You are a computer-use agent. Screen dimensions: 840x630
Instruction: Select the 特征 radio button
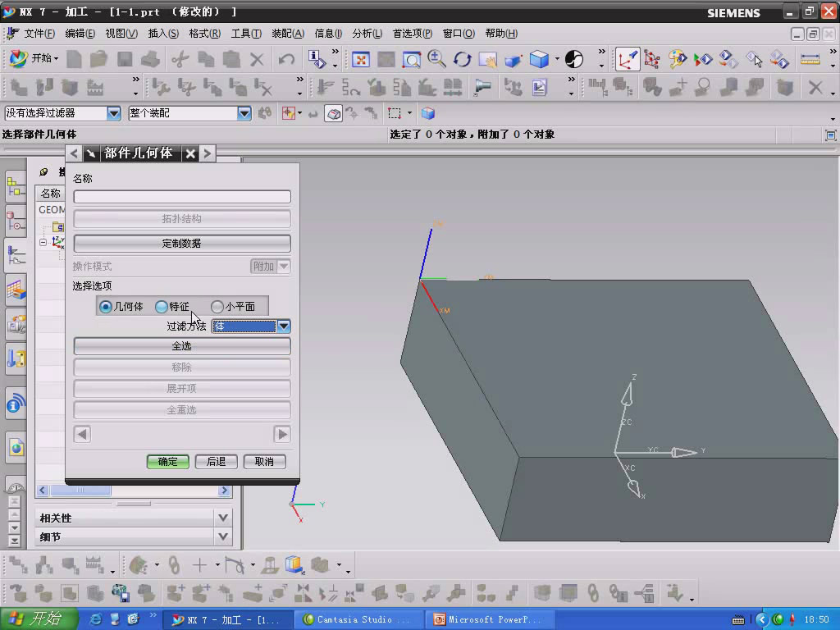coord(162,307)
